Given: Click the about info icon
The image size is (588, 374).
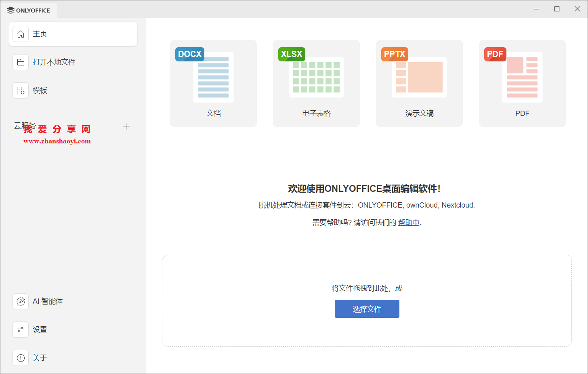Looking at the screenshot, I should [21, 358].
